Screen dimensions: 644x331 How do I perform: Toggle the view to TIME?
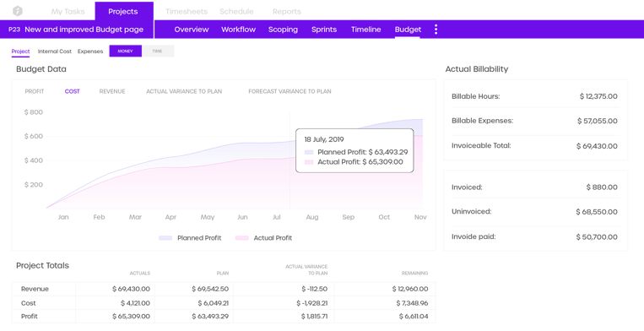pyautogui.click(x=158, y=51)
